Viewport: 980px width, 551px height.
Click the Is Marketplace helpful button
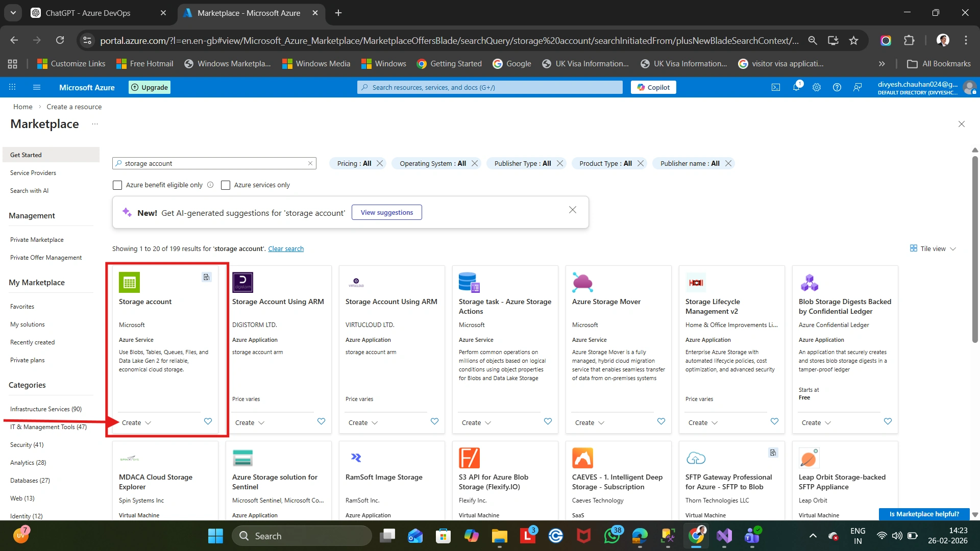pos(924,514)
